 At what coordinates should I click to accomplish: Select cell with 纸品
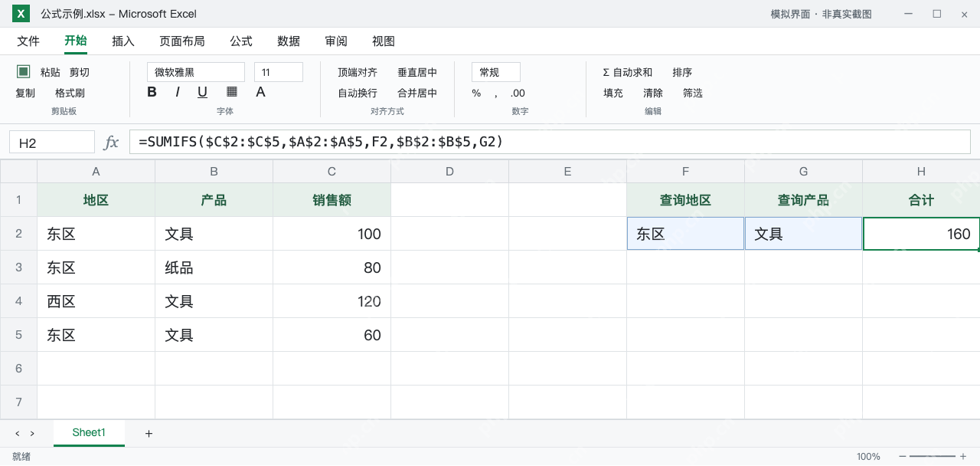pos(214,267)
